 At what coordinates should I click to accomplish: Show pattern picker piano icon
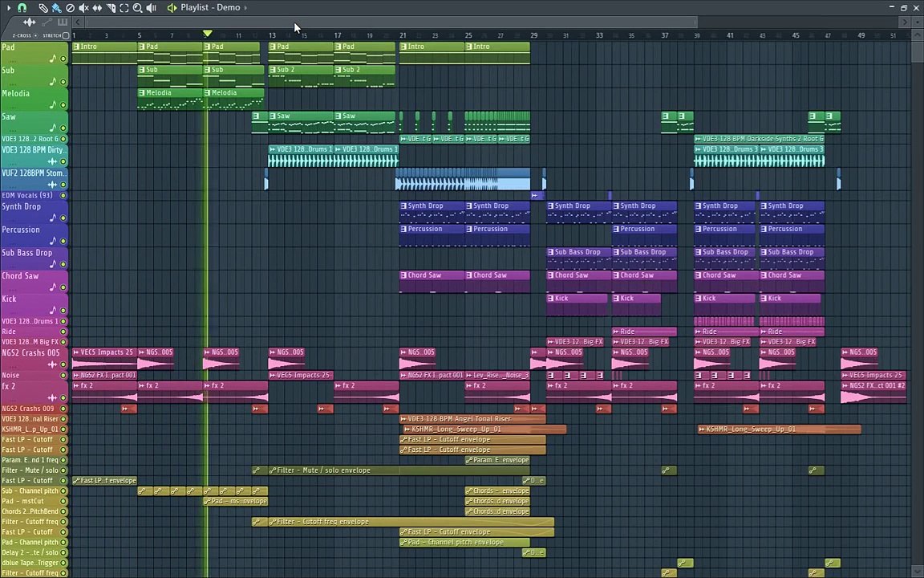[63, 22]
